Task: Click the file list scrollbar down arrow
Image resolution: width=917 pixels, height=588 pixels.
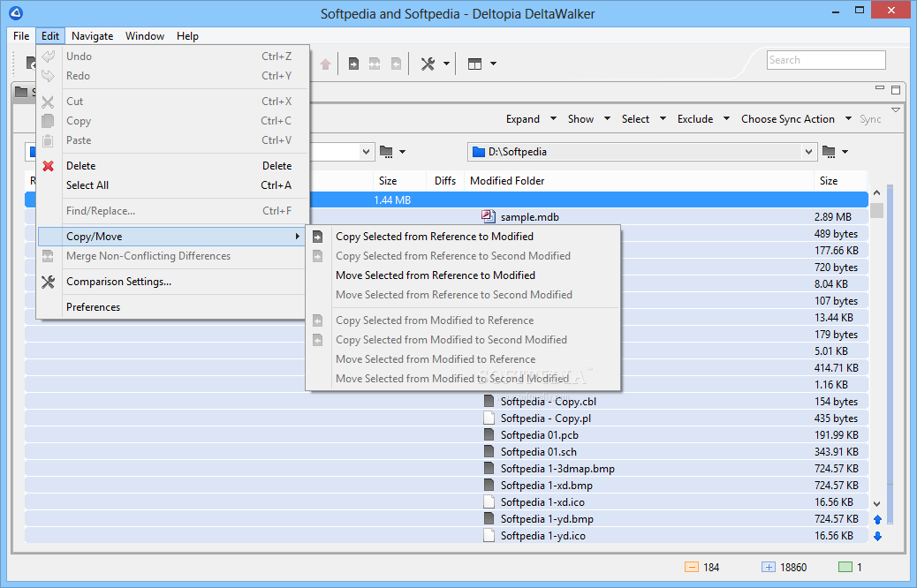Action: point(876,503)
